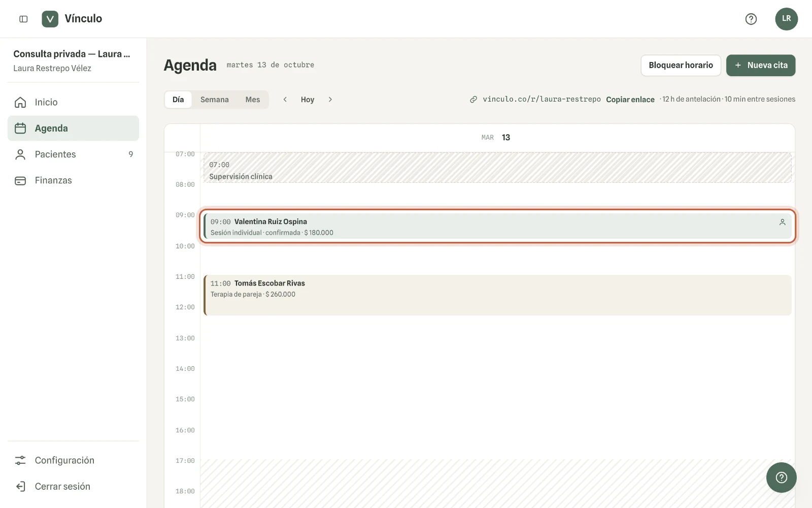Click the Cerrar sesión logout icon
Image resolution: width=812 pixels, height=508 pixels.
tap(20, 486)
